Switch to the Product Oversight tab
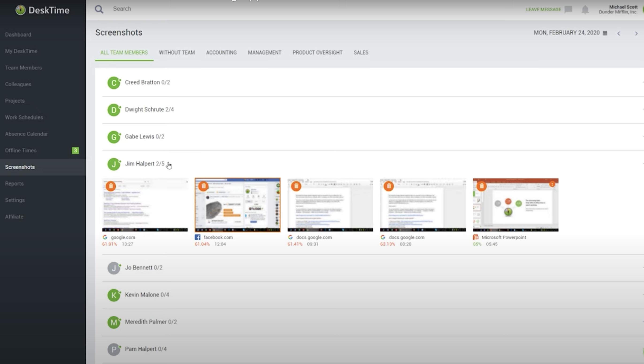This screenshot has height=364, width=644. pos(318,53)
